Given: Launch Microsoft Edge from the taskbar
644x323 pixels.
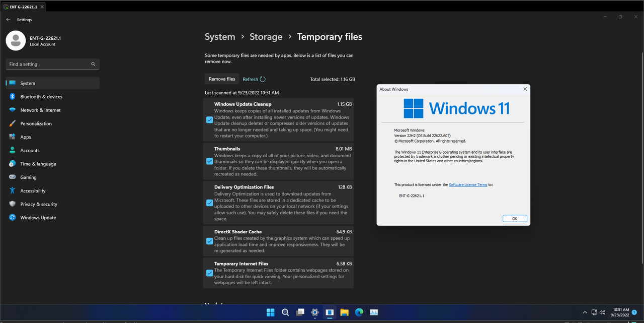Looking at the screenshot, I should coord(359,312).
